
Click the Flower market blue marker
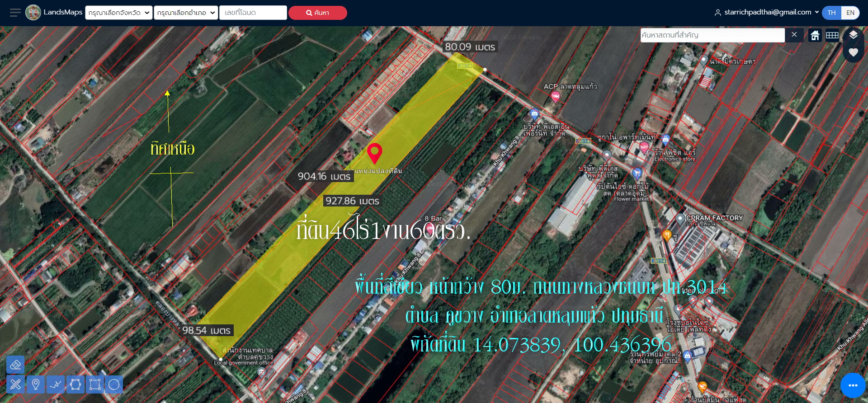[637, 173]
